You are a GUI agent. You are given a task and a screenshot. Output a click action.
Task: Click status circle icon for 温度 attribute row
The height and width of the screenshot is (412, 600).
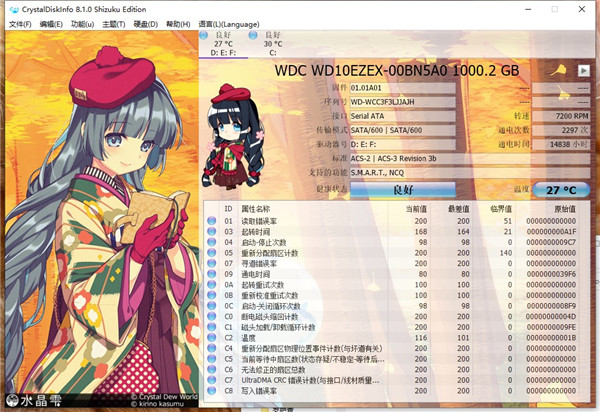[x=212, y=339]
